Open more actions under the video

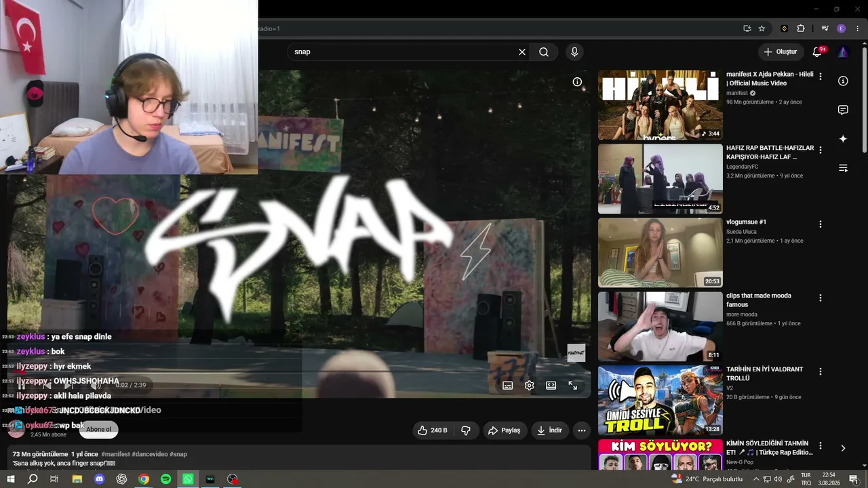point(581,430)
